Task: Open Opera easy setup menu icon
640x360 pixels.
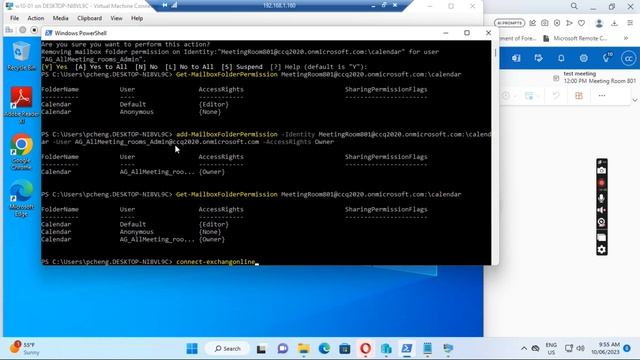Action: point(630,23)
